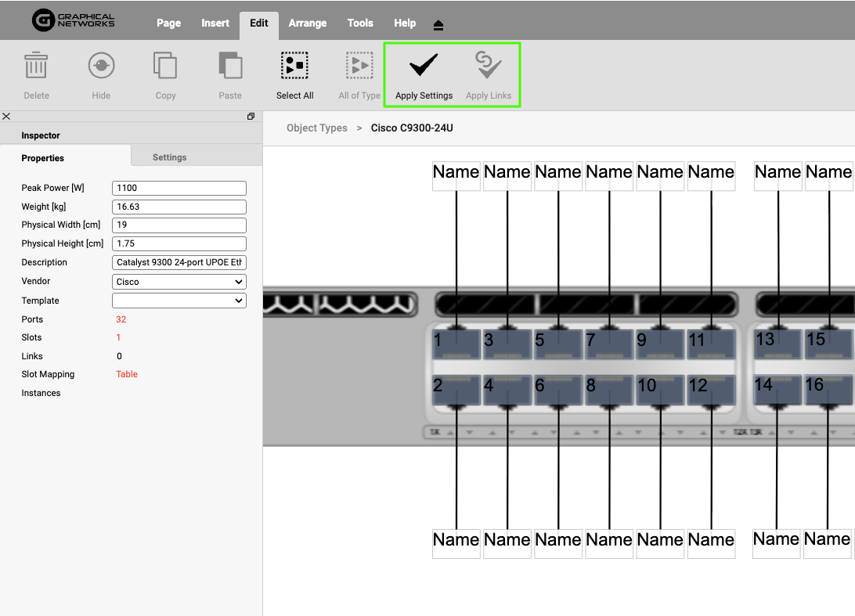
Task: Click the Select All icon
Action: point(294,66)
